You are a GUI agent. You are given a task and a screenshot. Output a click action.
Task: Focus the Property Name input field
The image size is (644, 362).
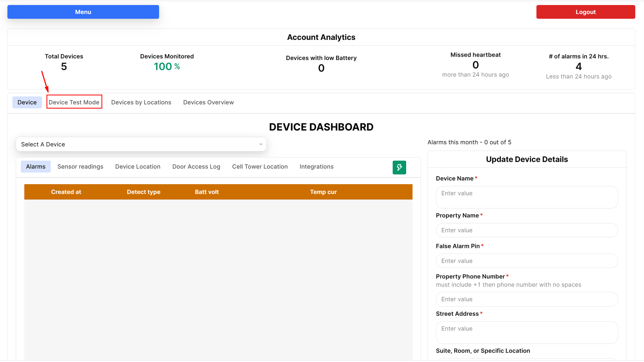click(x=527, y=230)
